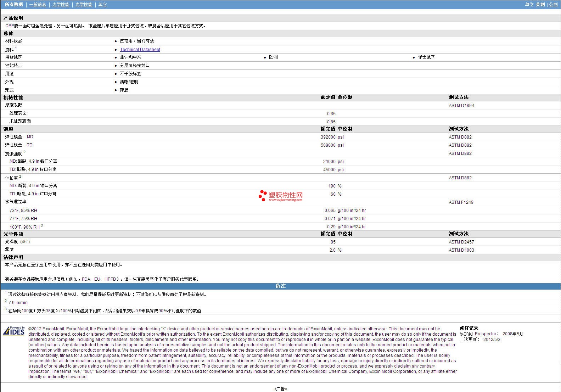
Task: Switch units to 公制
Action: [x=553, y=5]
